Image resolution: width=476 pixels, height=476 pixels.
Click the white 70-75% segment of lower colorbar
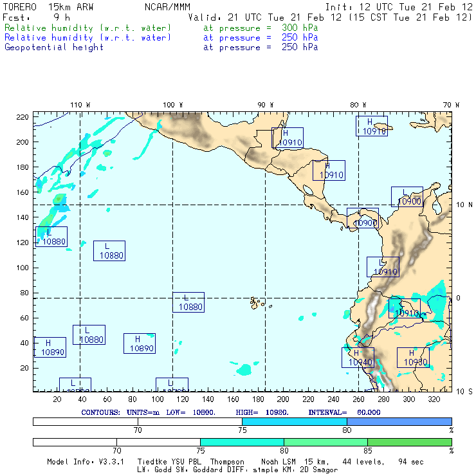click(x=158, y=442)
